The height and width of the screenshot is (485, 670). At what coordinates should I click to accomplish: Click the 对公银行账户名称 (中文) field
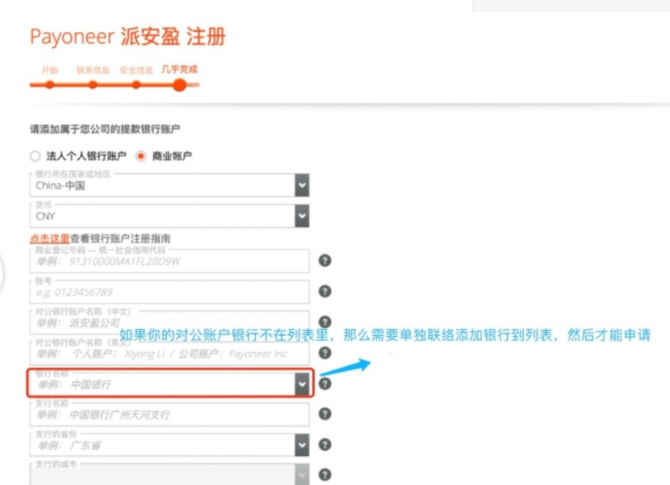tap(169, 323)
